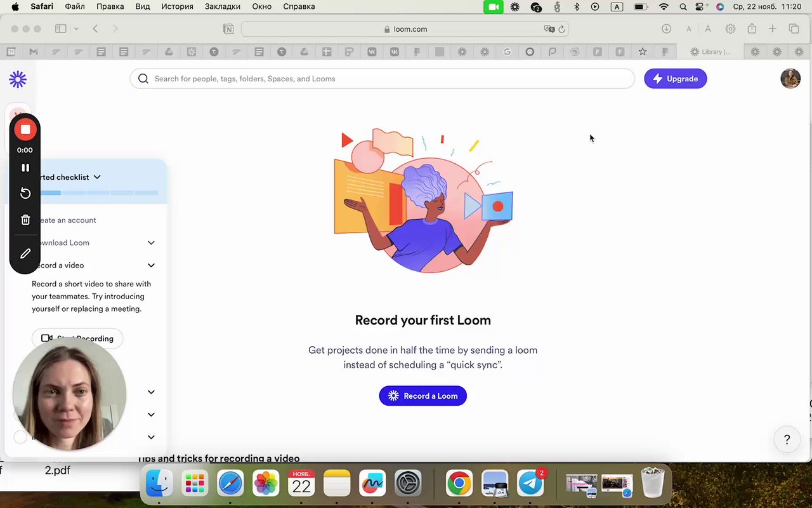Viewport: 812px width, 508px height.
Task: Open Notes from the Dock
Action: (x=337, y=484)
